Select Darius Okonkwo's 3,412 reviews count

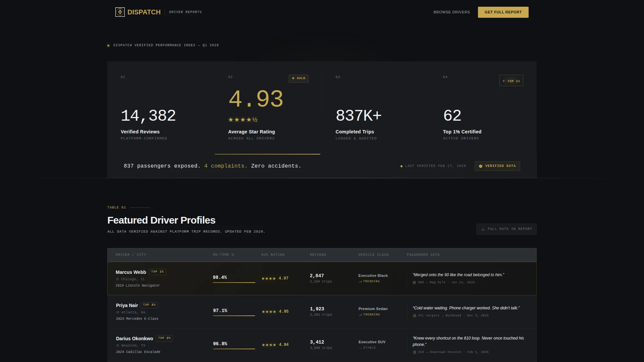coord(317,342)
